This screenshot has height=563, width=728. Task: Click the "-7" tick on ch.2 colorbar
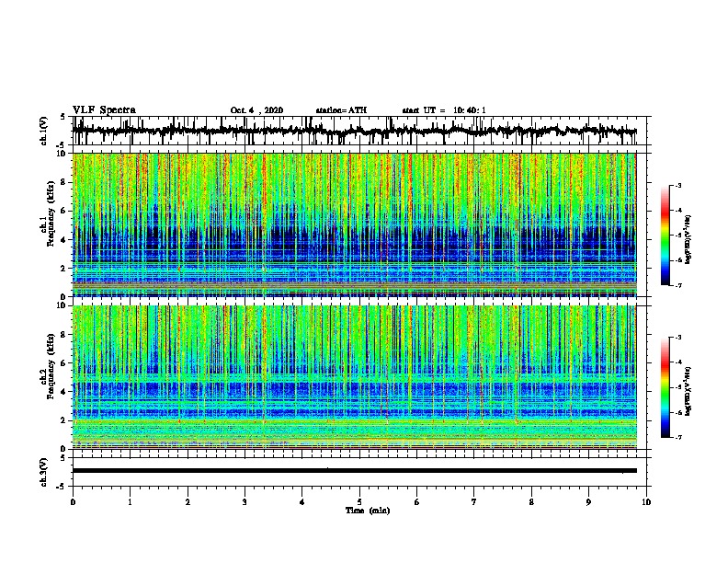click(678, 438)
